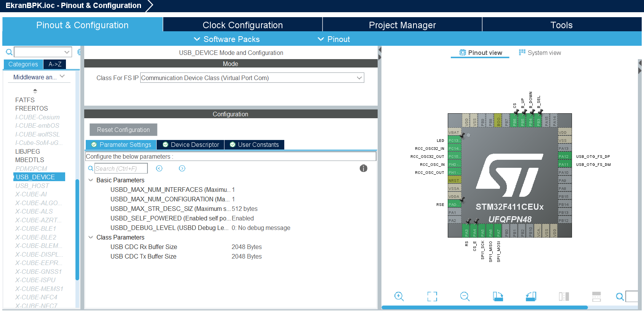Screen dimensions: 644x315
Task: Open the category search combo box arrow
Action: click(67, 52)
